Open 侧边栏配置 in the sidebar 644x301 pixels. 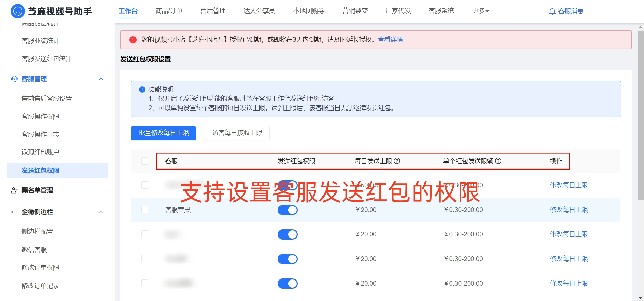coord(37,232)
